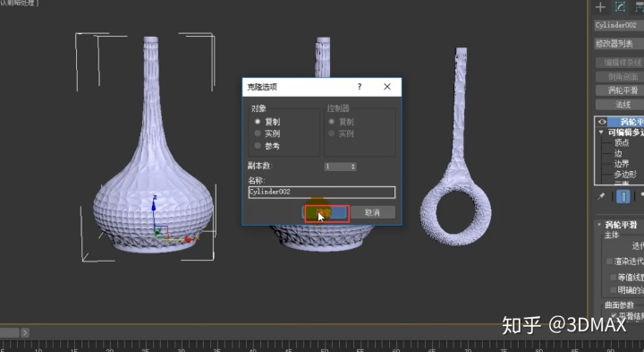Toggle the eye visibility of the 涡轮平滑 modifier
The width and height of the screenshot is (644, 352).
tap(602, 122)
